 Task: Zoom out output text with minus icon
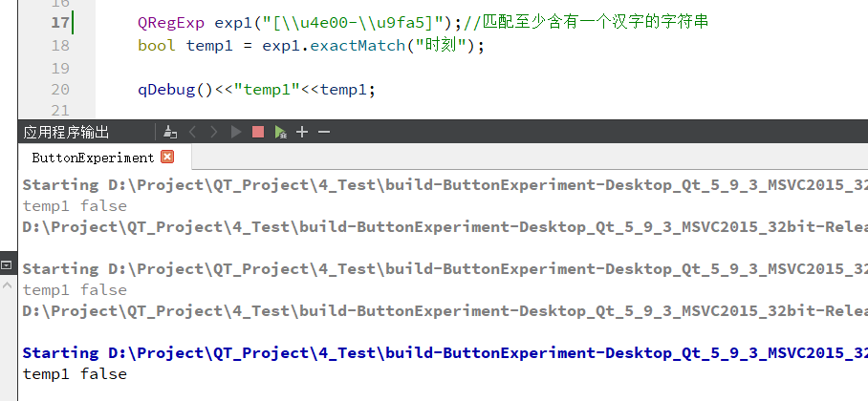pyautogui.click(x=324, y=132)
